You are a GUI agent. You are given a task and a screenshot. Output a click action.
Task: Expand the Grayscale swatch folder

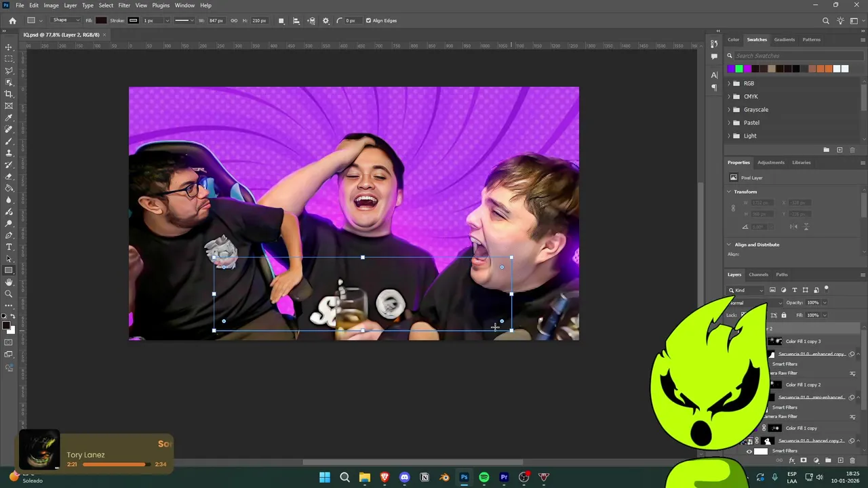(730, 110)
